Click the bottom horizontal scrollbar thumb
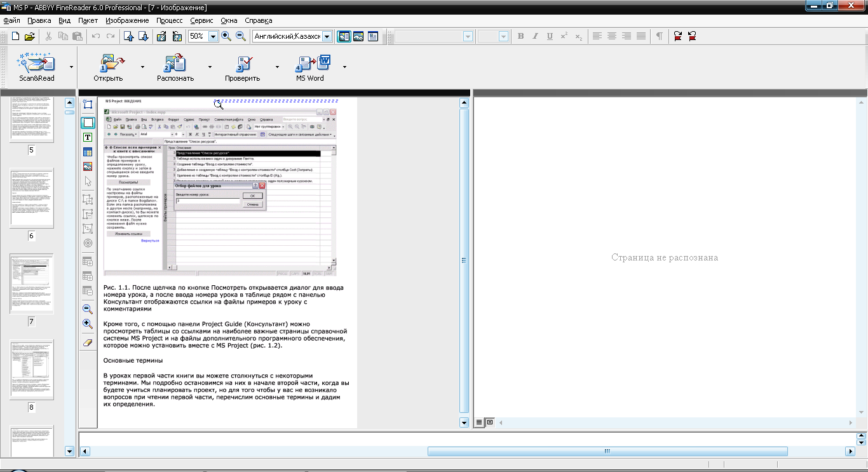 [607, 451]
